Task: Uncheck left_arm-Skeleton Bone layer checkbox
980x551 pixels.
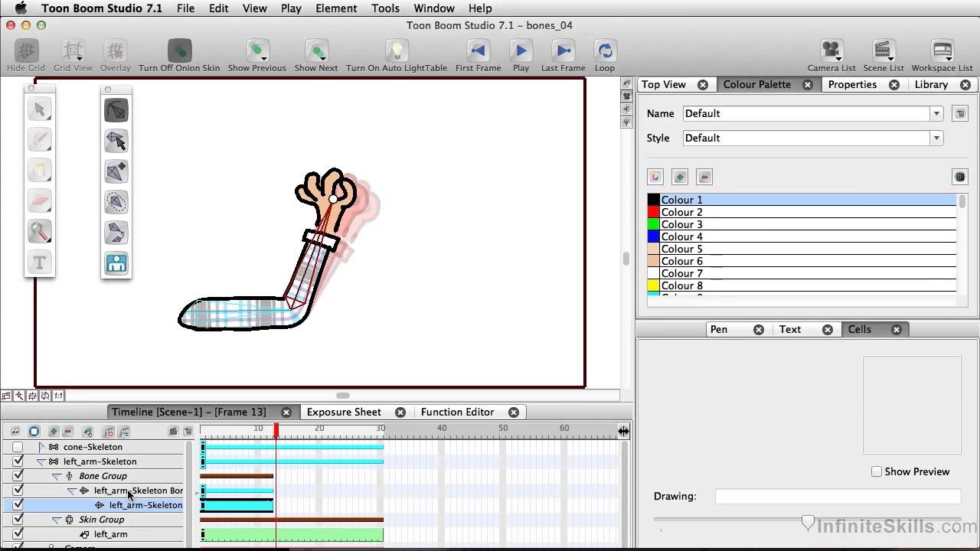Action: [x=18, y=491]
